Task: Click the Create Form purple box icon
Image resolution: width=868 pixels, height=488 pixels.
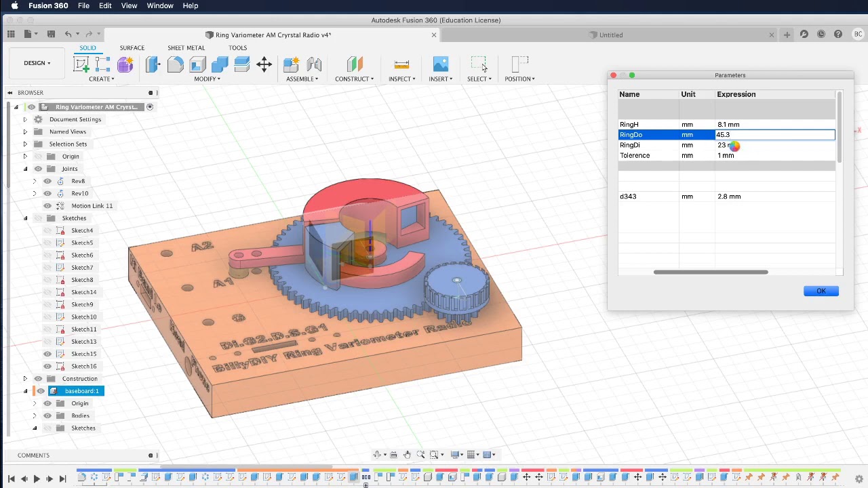Action: [125, 64]
